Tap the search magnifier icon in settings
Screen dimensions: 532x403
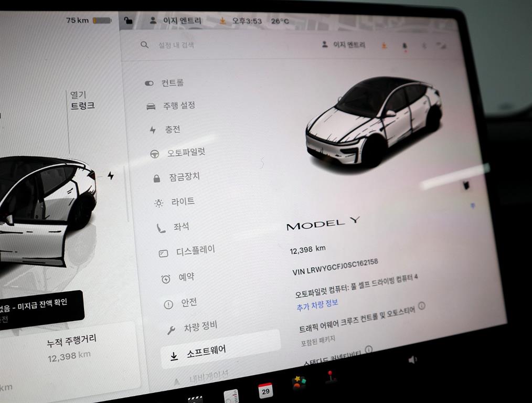coord(144,45)
